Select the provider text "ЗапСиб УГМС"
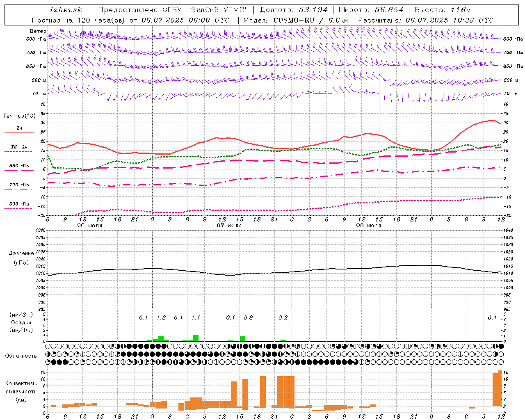 pyautogui.click(x=217, y=10)
